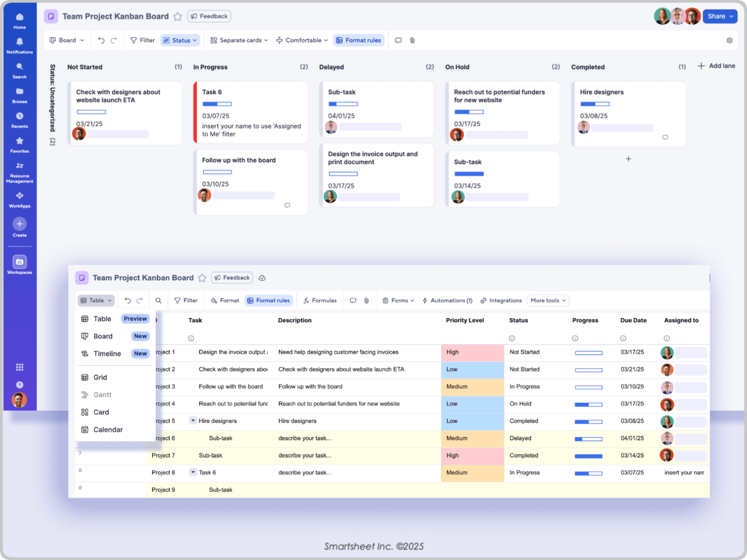The height and width of the screenshot is (560, 747).
Task: Click the magnifier search icon in table toolbar
Action: [159, 300]
